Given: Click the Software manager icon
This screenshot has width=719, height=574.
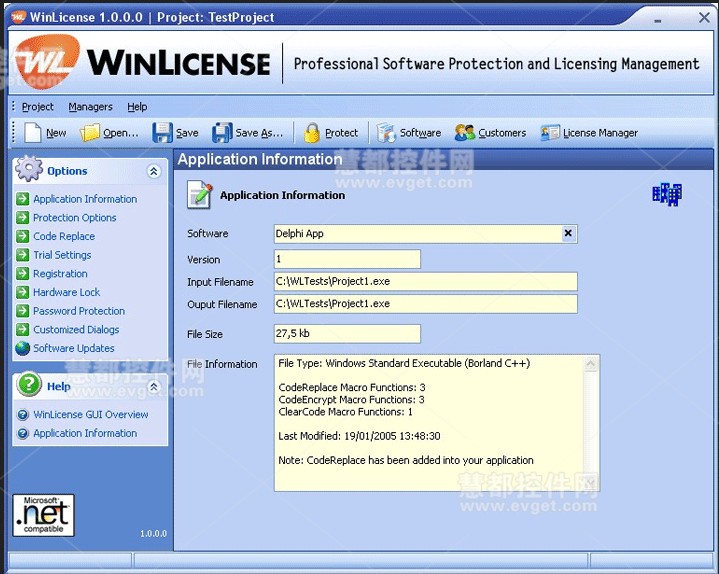Looking at the screenshot, I should pos(386,132).
